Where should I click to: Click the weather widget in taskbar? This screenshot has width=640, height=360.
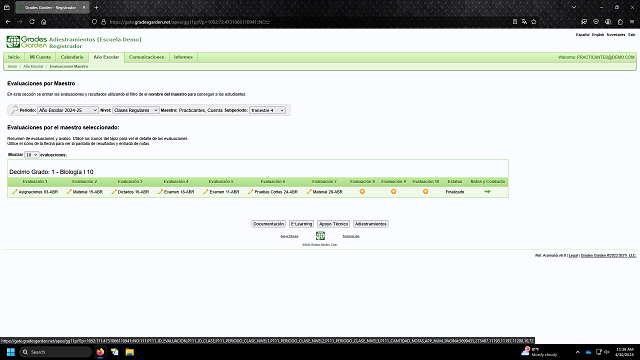[x=540, y=352]
